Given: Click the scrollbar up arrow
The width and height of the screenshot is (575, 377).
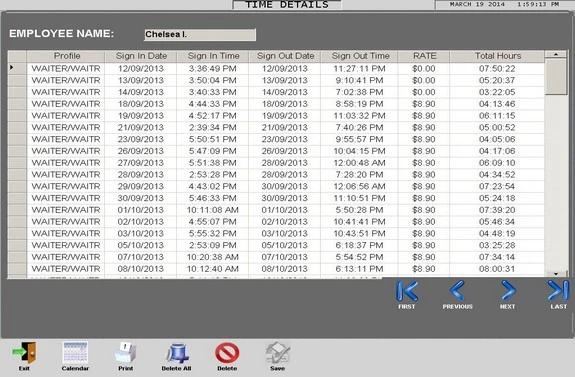Looking at the screenshot, I should tap(556, 54).
